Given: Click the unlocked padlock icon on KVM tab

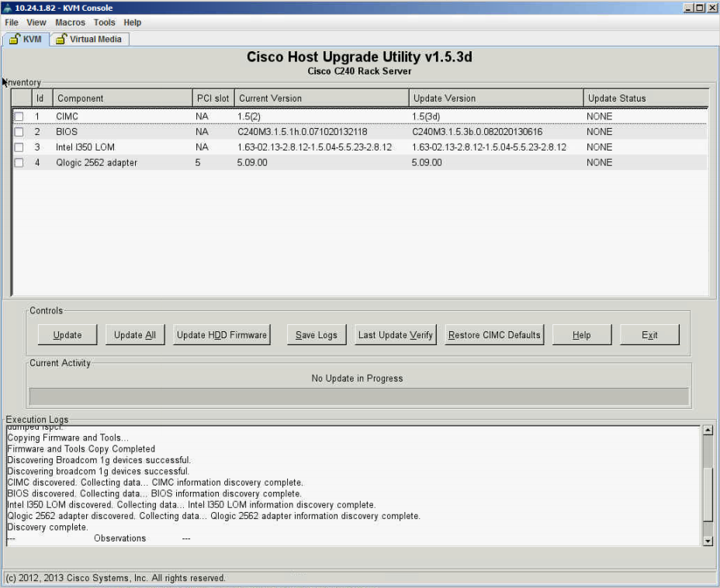Looking at the screenshot, I should click(16, 39).
